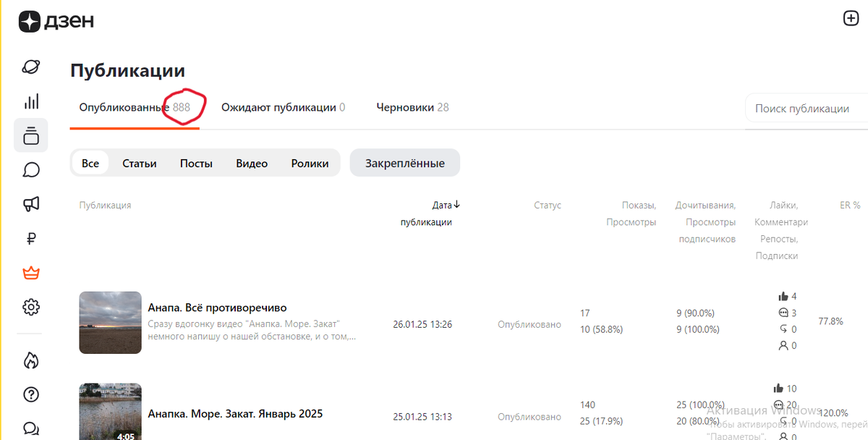Screen dimensions: 868x440
Task: Click the sort arrow next to Дата
Action: pyautogui.click(x=456, y=205)
